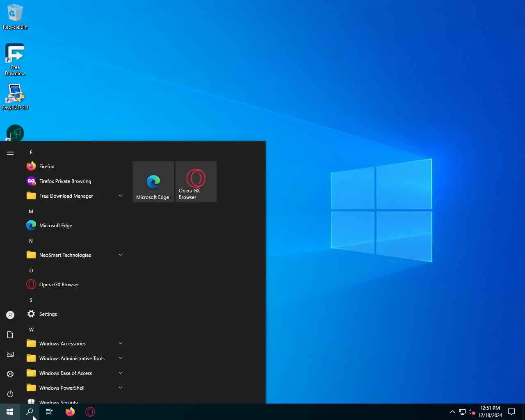Viewport: 525px width, 420px height.
Task: Open the user account icon in Start
Action: tap(10, 315)
